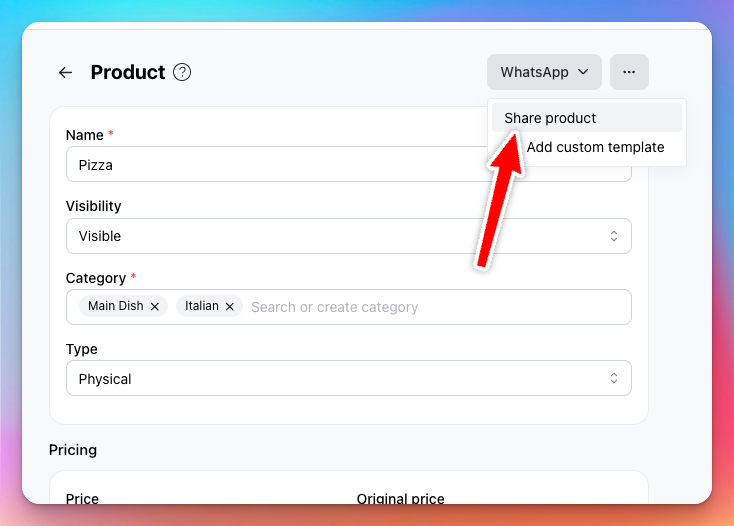The width and height of the screenshot is (734, 526).
Task: Click the Pricing section heading
Action: [73, 450]
